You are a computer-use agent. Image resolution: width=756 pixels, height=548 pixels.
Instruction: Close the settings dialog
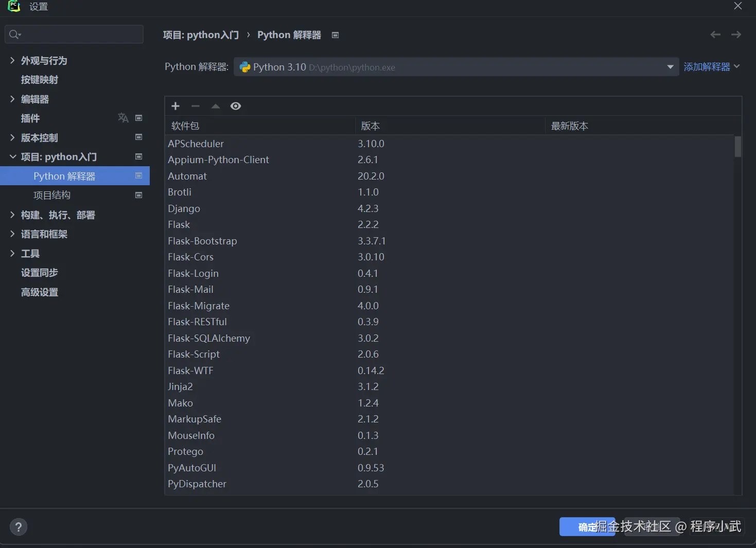(738, 6)
